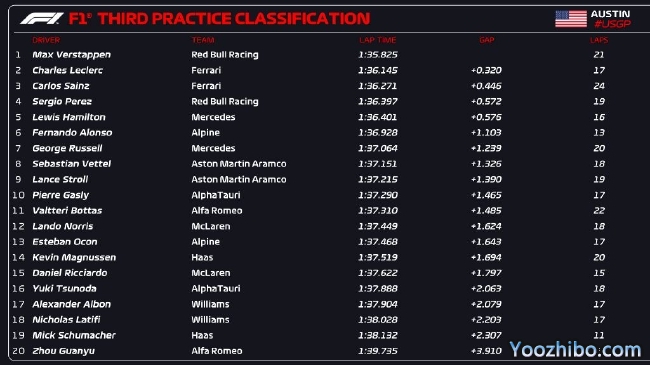Click the LAPS column header
The width and height of the screenshot is (650, 365).
(x=599, y=40)
